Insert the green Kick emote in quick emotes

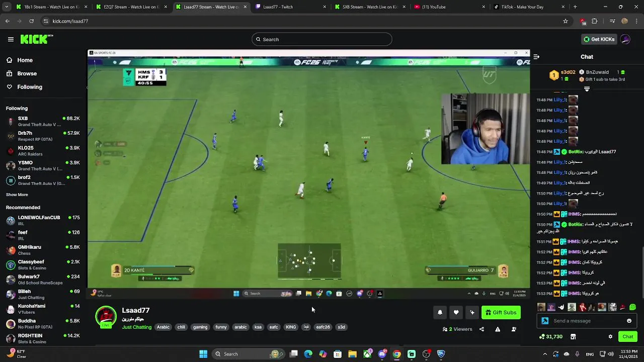click(x=632, y=307)
